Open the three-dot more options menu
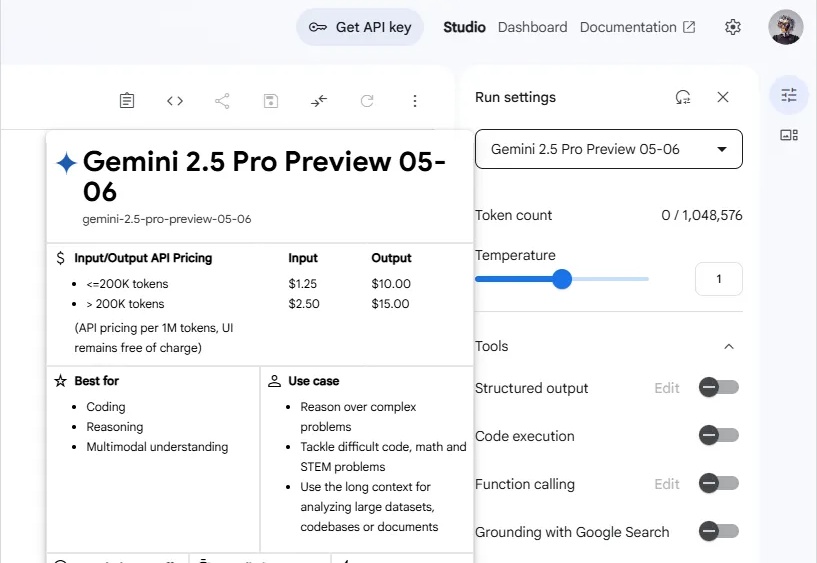Screen dimensions: 817x563 click(415, 101)
